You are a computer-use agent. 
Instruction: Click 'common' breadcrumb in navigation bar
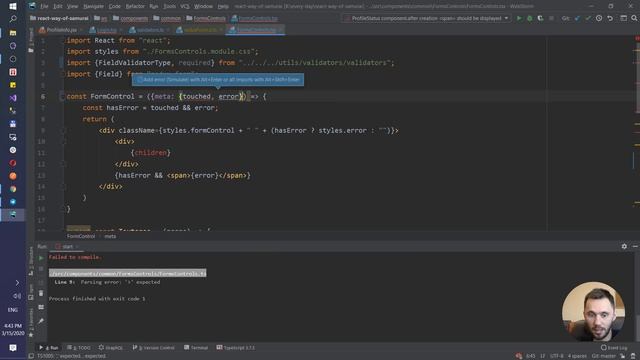(x=167, y=18)
